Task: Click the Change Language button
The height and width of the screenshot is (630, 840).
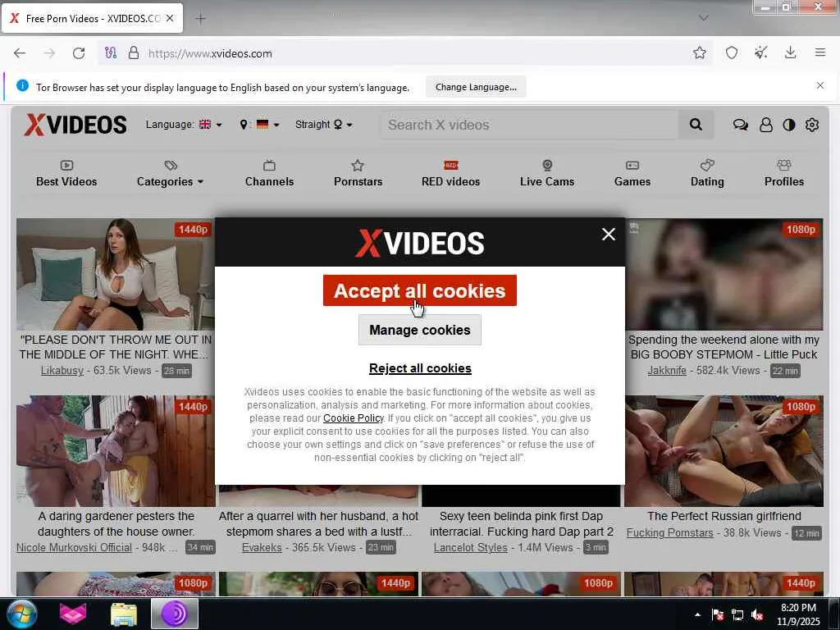Action: [476, 87]
